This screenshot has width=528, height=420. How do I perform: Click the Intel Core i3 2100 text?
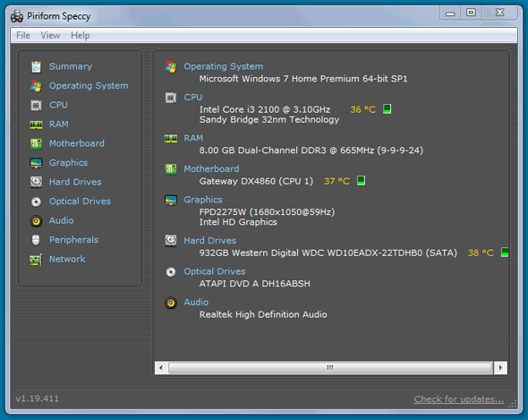tap(264, 109)
